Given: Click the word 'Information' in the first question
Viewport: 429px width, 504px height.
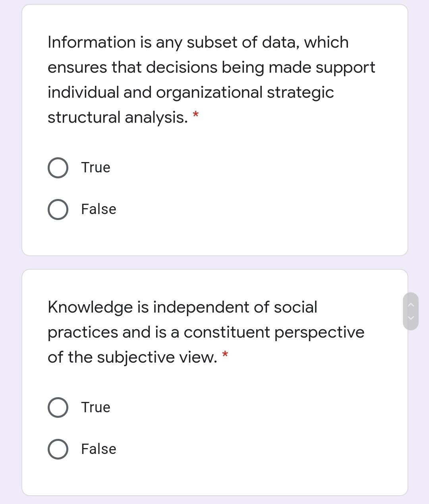Looking at the screenshot, I should click(x=92, y=42).
